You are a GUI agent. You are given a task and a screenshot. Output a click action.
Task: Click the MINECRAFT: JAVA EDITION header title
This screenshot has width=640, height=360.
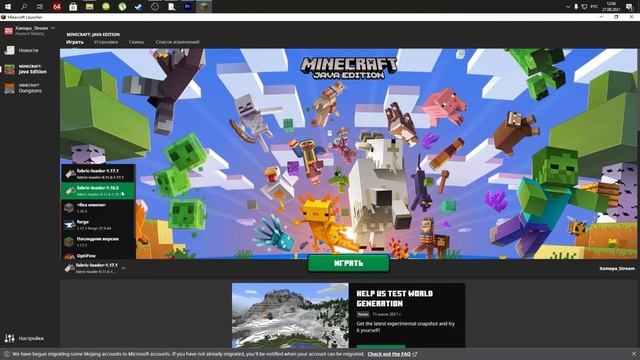93,35
